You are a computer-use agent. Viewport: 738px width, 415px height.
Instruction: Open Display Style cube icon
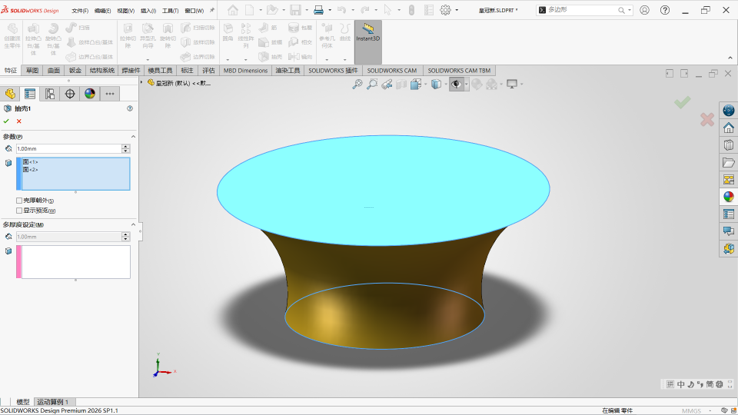tap(436, 84)
